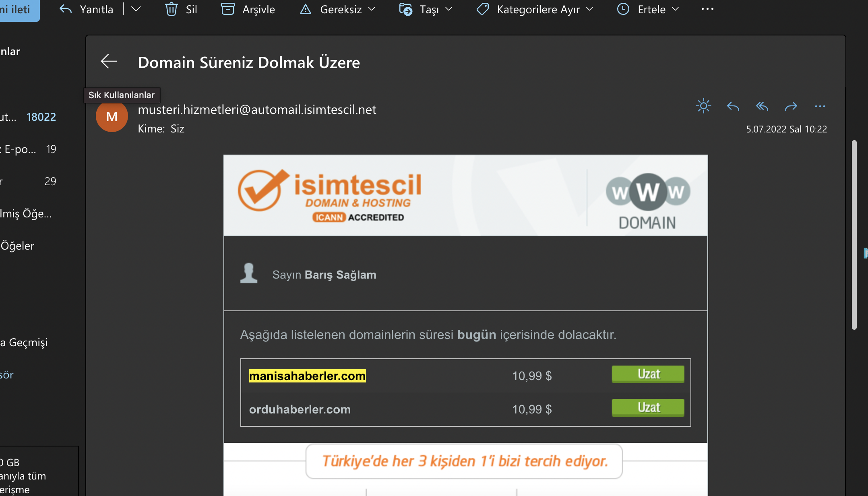The width and height of the screenshot is (868, 496).
Task: Click the reply-all double arrow icon
Action: (762, 106)
